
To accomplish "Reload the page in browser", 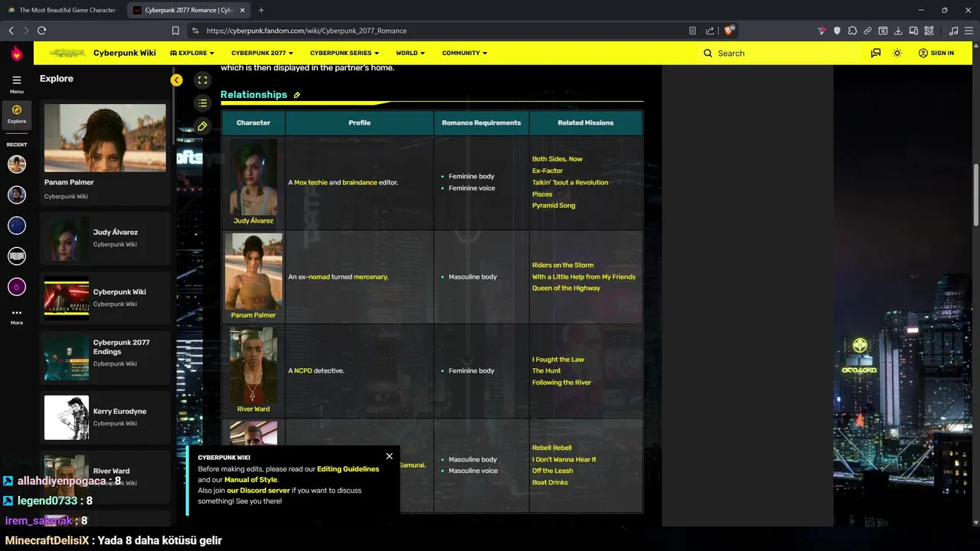I will coord(41,31).
